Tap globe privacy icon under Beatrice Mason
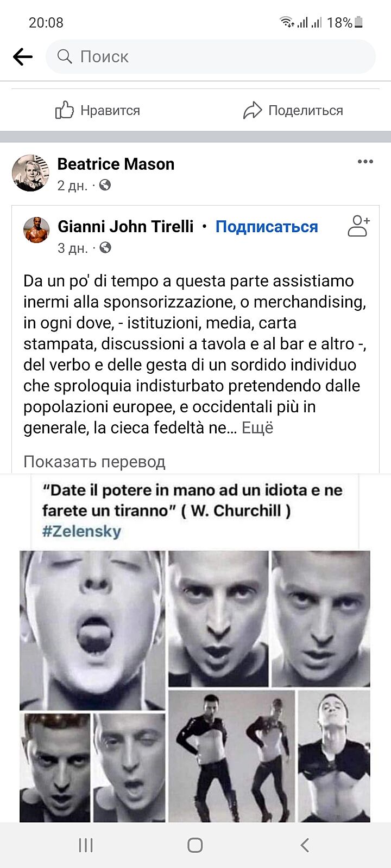This screenshot has width=391, height=868. point(105,186)
